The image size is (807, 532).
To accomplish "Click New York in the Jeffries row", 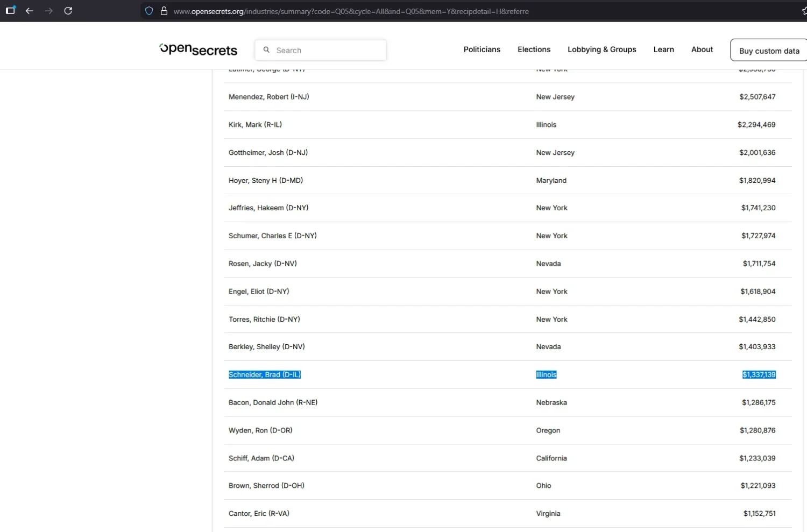I will coord(551,208).
